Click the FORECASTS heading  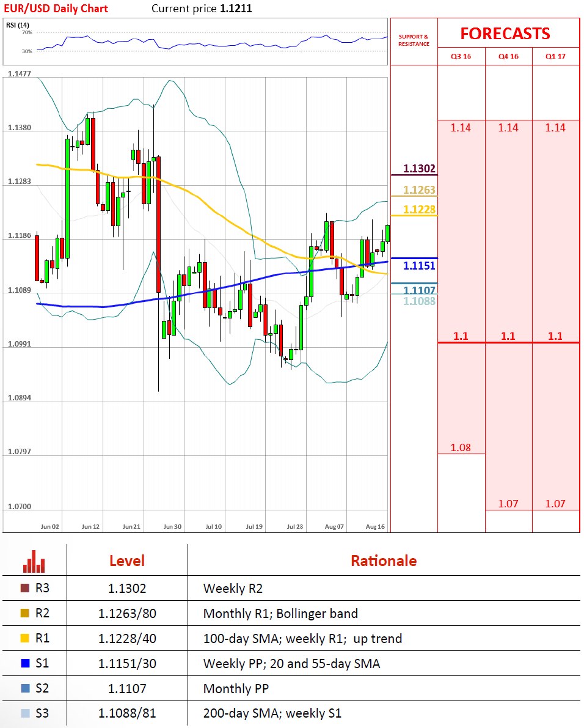coord(505,34)
